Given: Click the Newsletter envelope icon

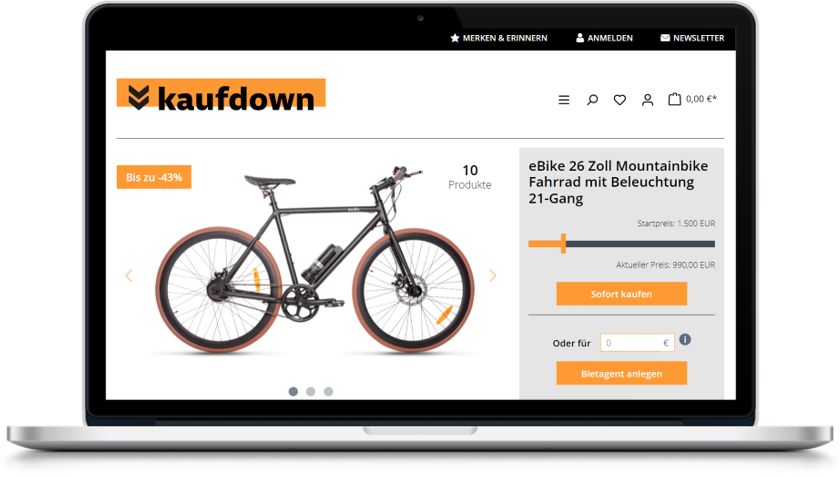Looking at the screenshot, I should click(665, 38).
